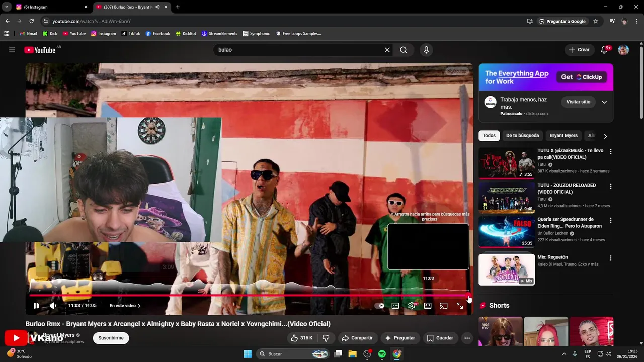Screen dimensions: 644x362
Task: Toggle subtitles in the video player
Action: tap(395, 305)
